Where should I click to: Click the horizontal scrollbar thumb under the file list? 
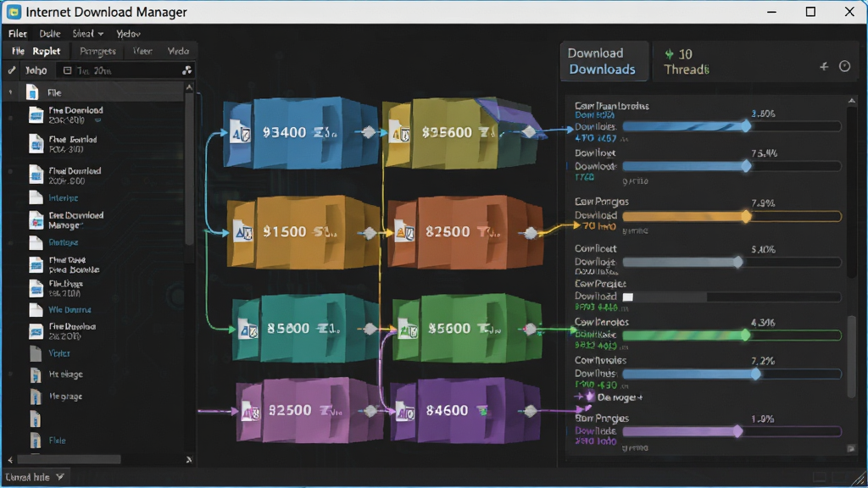tap(70, 459)
